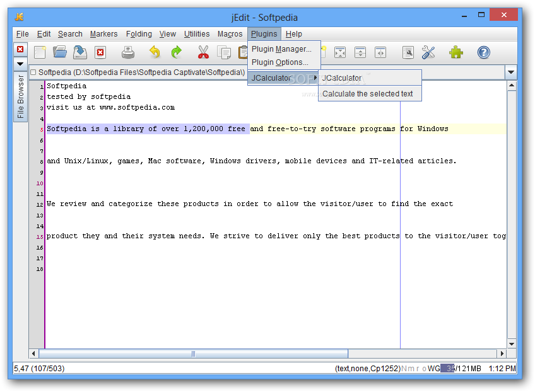Open the Markers menu

point(103,34)
